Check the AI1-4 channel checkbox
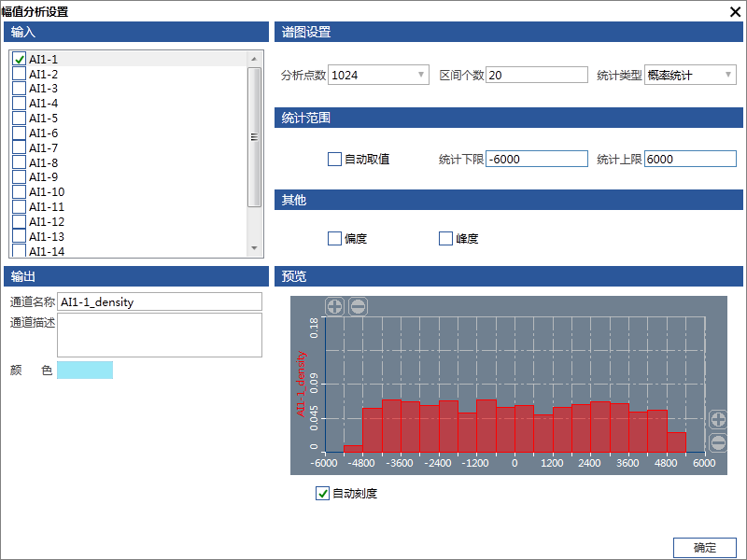This screenshot has height=560, width=747. (x=19, y=104)
